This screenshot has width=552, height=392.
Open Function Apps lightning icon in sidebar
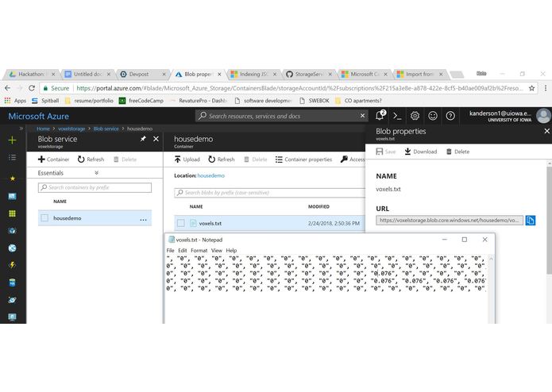13,265
